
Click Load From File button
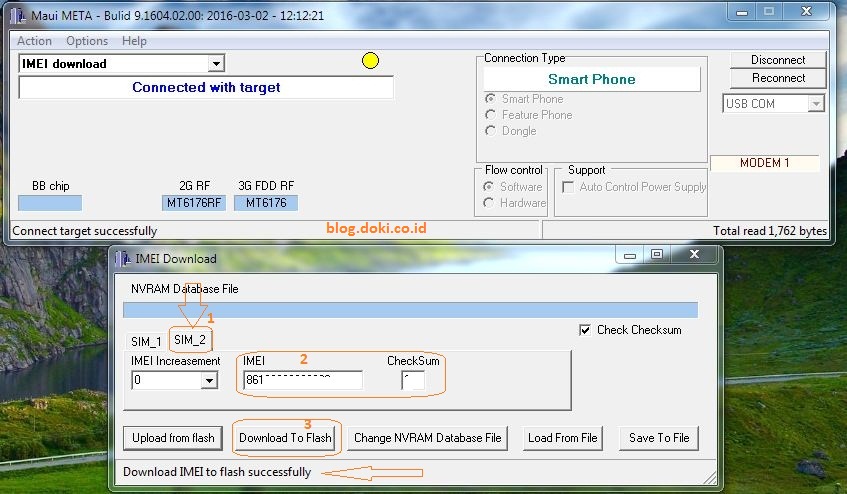pyautogui.click(x=562, y=438)
